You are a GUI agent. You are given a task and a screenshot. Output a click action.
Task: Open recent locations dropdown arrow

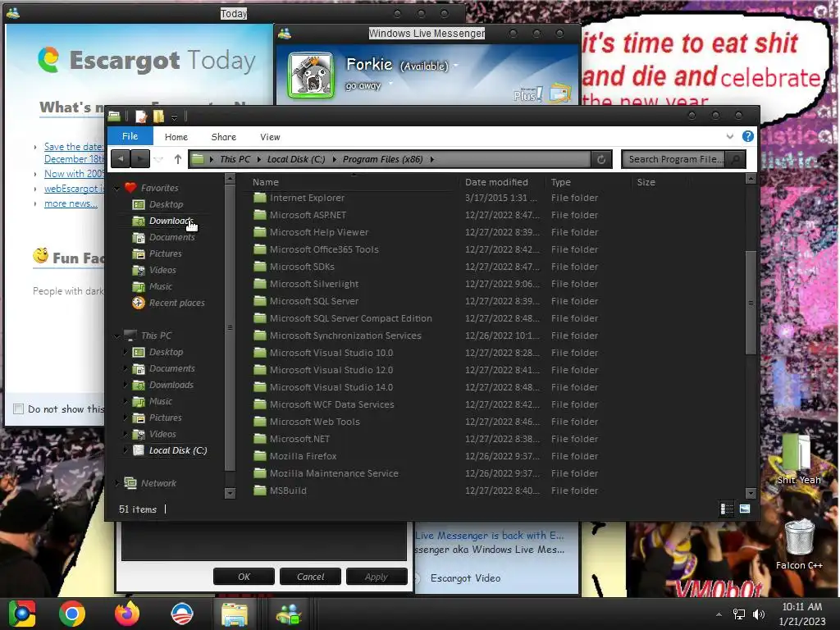point(158,159)
